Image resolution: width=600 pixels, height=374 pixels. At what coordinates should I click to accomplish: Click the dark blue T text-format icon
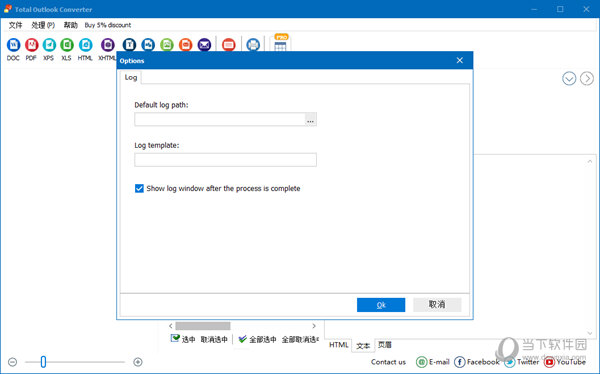click(x=129, y=45)
